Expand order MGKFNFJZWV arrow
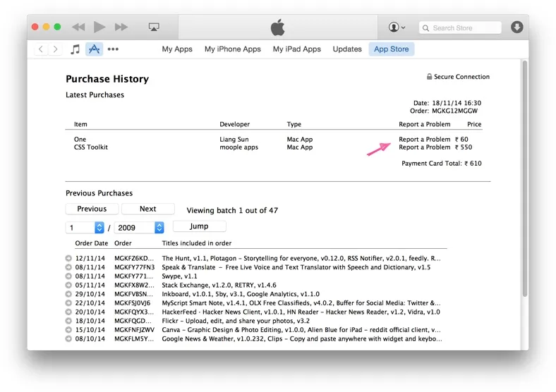This screenshot has height=392, width=556. tap(68, 330)
